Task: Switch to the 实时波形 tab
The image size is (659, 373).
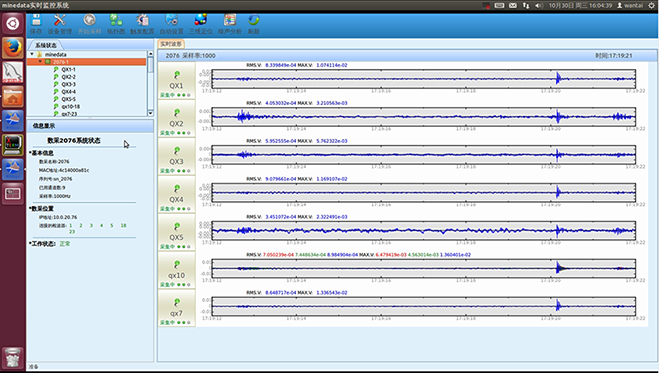Action: coord(171,44)
